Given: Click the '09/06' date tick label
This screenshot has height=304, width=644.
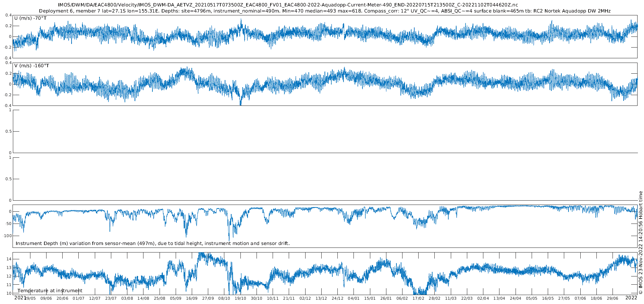Looking at the screenshot, I should pyautogui.click(x=46, y=298).
